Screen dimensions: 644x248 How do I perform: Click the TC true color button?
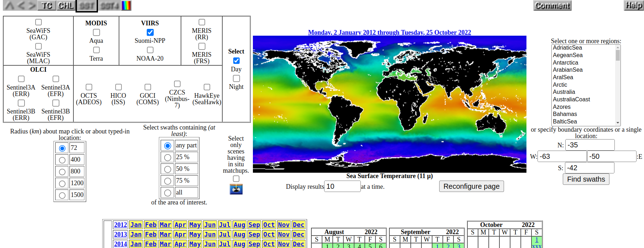coord(47,6)
